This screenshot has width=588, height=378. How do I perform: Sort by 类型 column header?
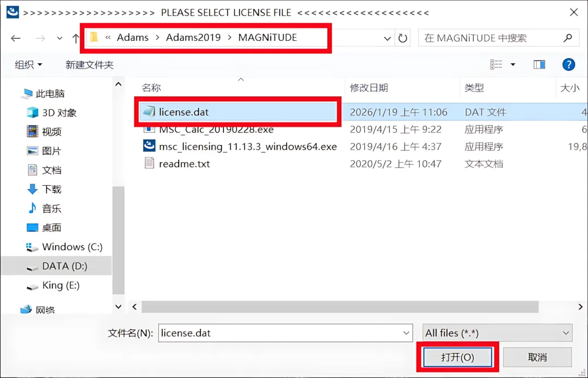pyautogui.click(x=474, y=88)
